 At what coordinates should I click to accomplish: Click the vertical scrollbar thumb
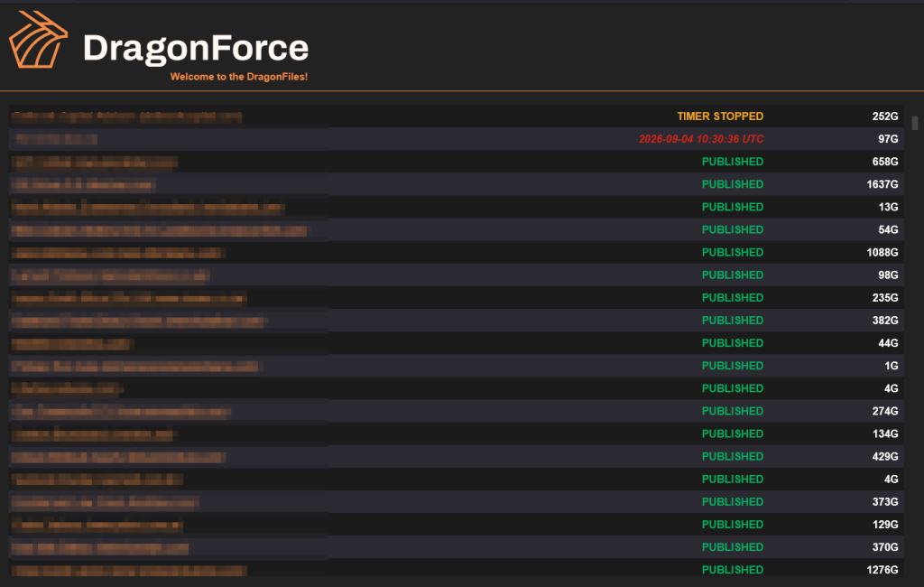[915, 123]
